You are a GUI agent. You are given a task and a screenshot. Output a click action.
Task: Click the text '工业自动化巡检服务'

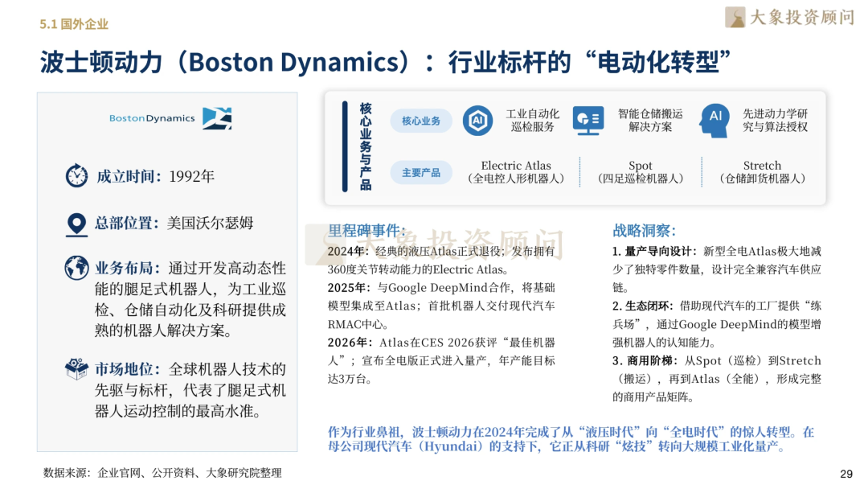[x=533, y=120]
